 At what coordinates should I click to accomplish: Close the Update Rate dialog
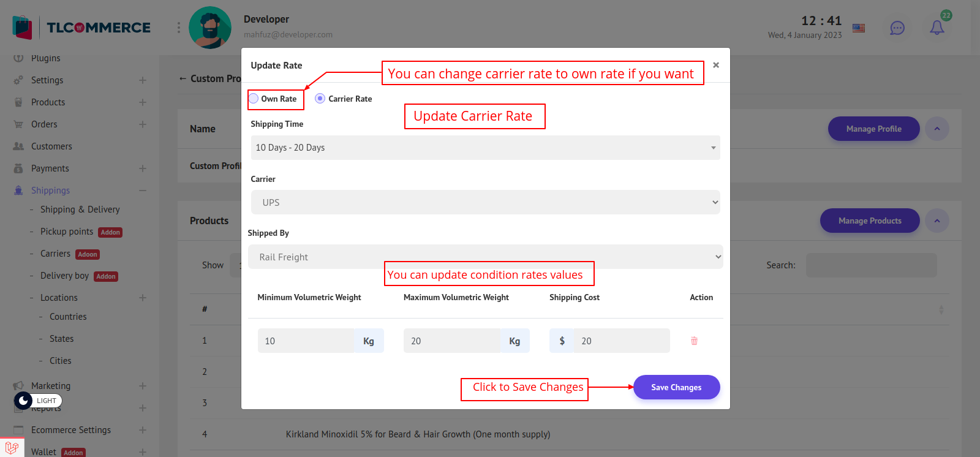click(x=715, y=65)
